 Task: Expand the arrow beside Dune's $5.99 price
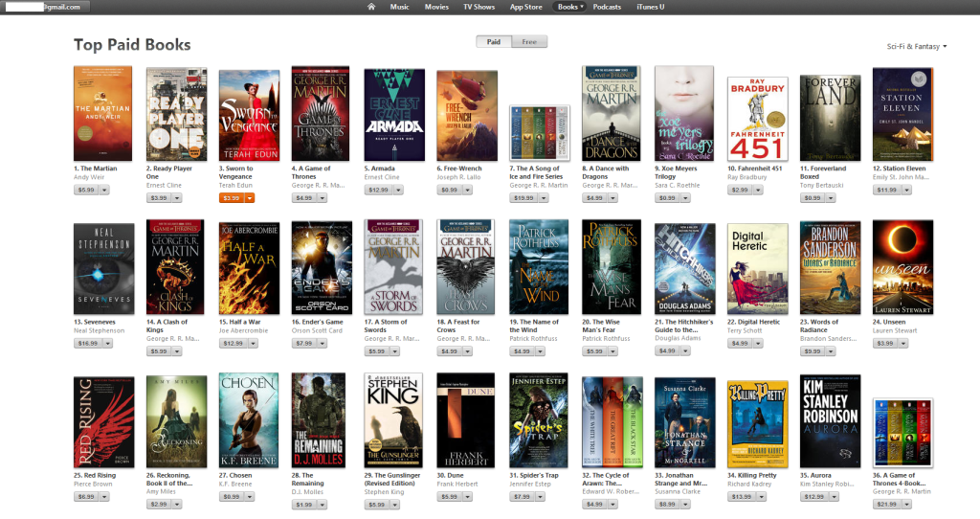coord(467,496)
